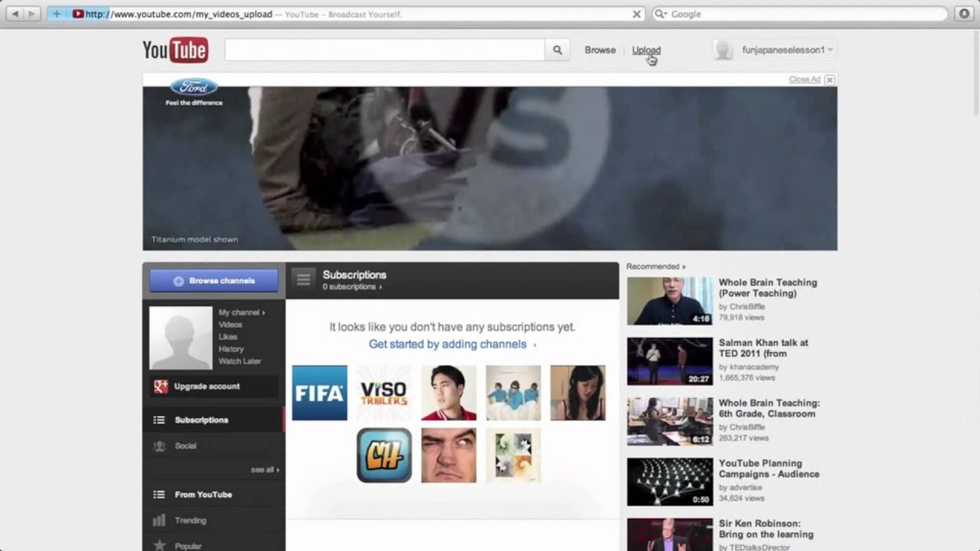The width and height of the screenshot is (980, 551).
Task: Click the Browse channels button
Action: pyautogui.click(x=214, y=281)
